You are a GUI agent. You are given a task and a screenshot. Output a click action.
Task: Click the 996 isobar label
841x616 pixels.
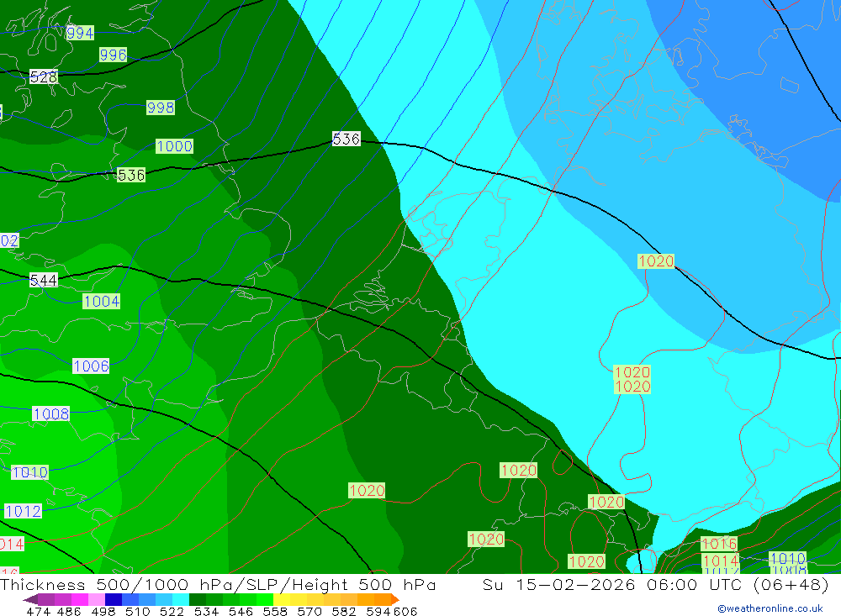coord(113,55)
